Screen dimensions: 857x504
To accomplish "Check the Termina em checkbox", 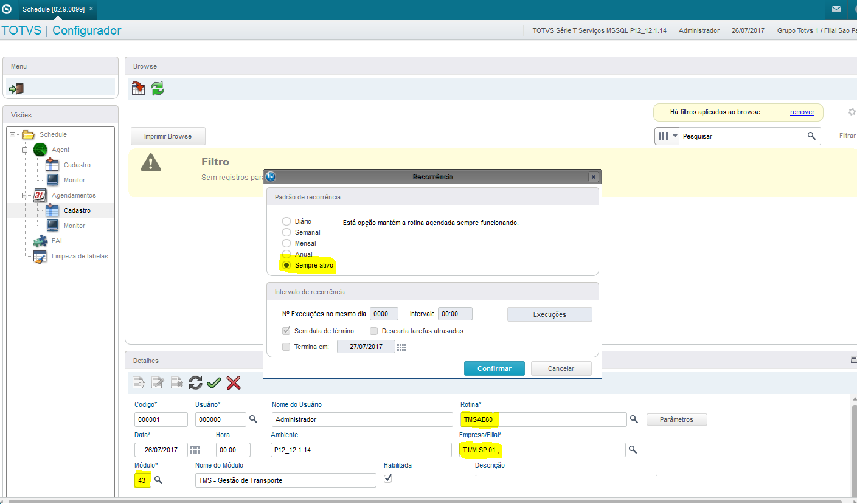I will (x=286, y=347).
